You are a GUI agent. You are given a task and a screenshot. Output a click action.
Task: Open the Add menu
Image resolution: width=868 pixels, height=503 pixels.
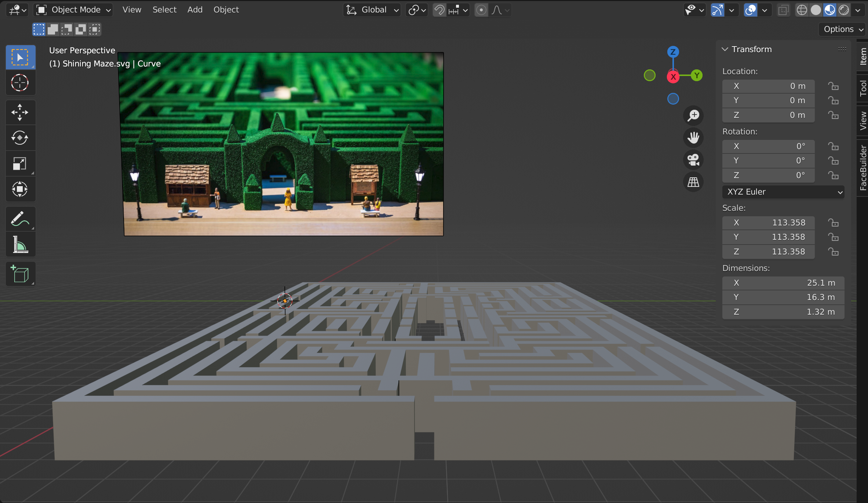[195, 10]
